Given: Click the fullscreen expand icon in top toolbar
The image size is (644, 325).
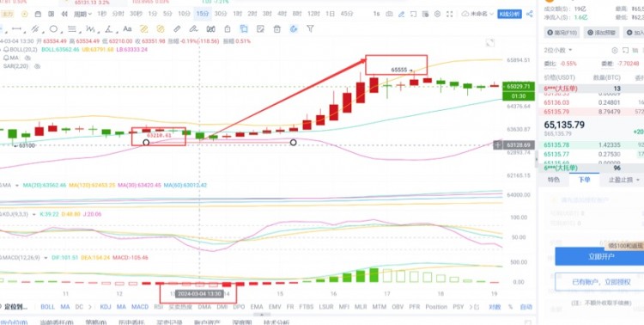Looking at the screenshot, I should (x=450, y=14).
